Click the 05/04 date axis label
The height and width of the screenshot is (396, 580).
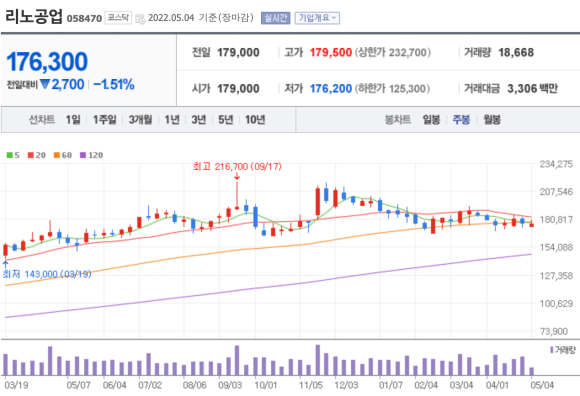point(542,385)
